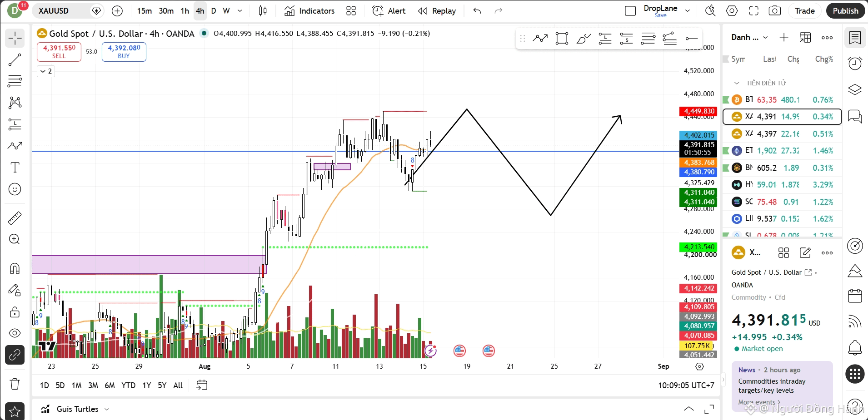
Task: Select the forecasting and measurement tools
Action: point(15,124)
